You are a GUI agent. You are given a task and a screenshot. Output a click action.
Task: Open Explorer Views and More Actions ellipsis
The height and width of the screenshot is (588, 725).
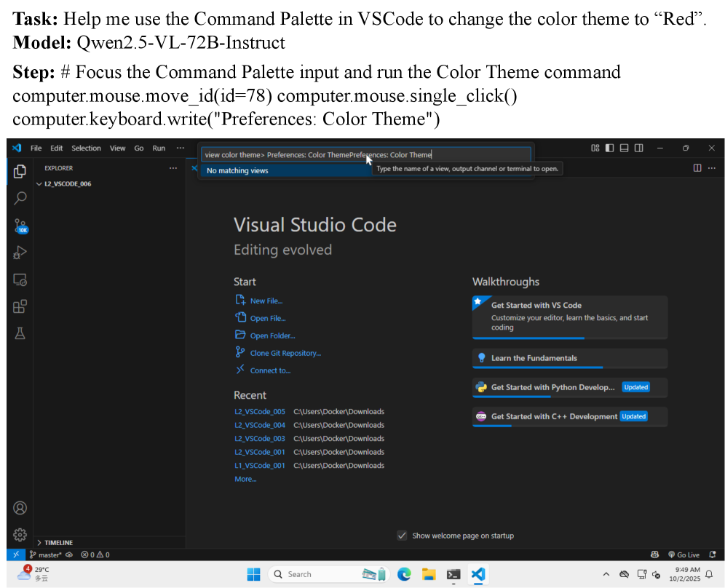coord(173,168)
